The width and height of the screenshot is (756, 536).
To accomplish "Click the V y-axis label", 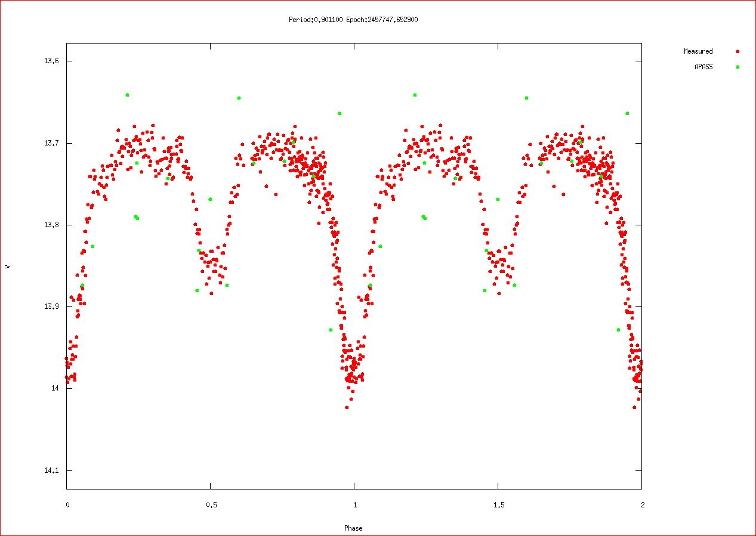I will 7,267.
